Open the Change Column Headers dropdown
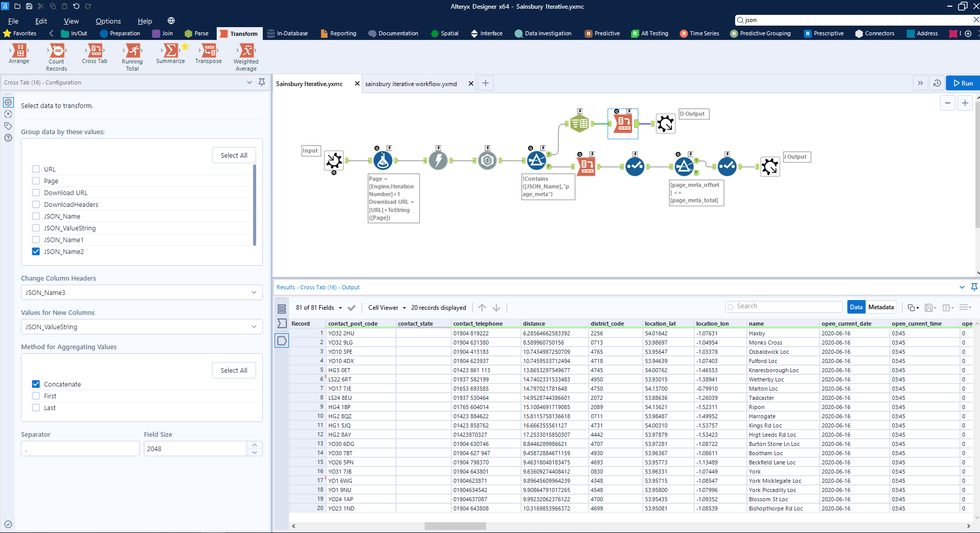The width and height of the screenshot is (980, 533). pyautogui.click(x=141, y=292)
